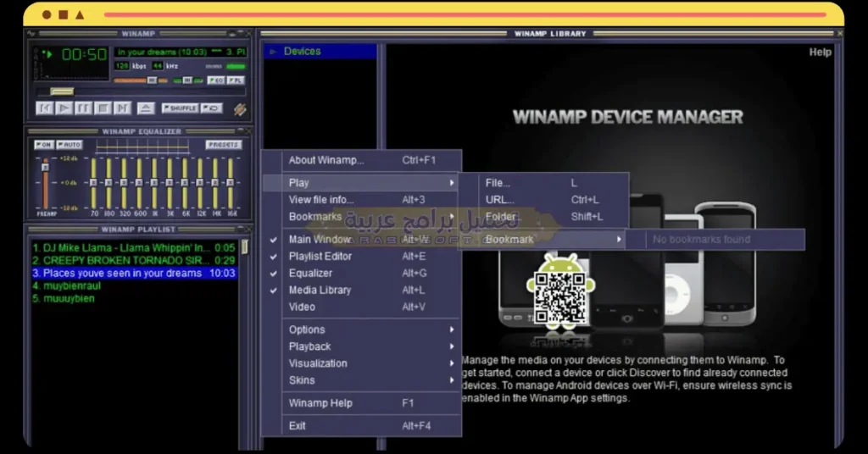Click the round button in the top frame

[x=47, y=15]
